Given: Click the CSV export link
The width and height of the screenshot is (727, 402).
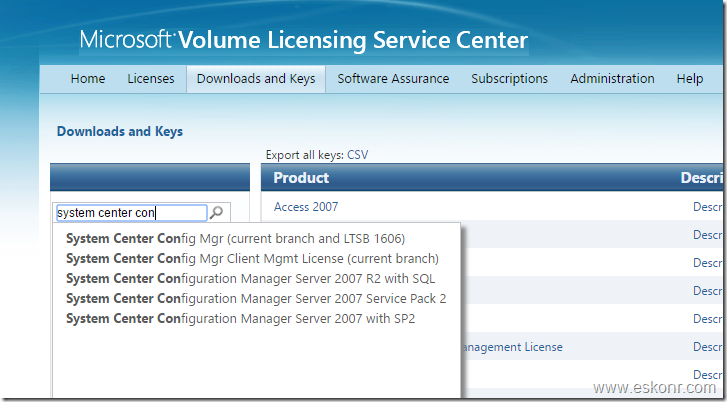Looking at the screenshot, I should tap(358, 155).
